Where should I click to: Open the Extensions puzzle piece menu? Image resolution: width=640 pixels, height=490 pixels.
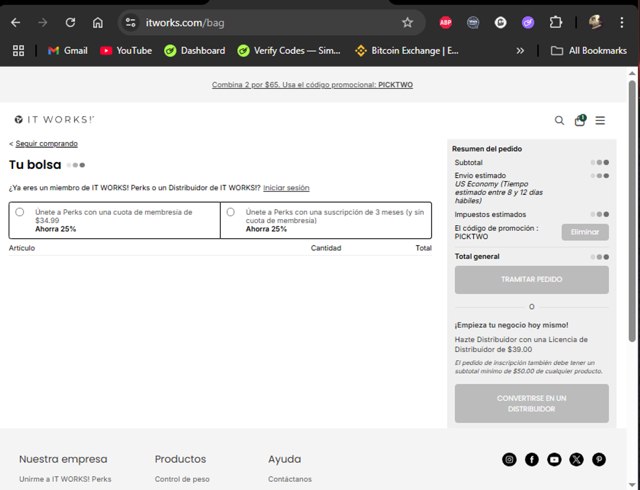click(556, 22)
